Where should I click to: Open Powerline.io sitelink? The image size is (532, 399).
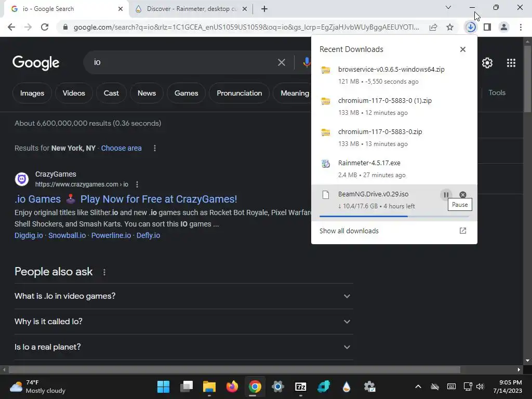coord(111,235)
